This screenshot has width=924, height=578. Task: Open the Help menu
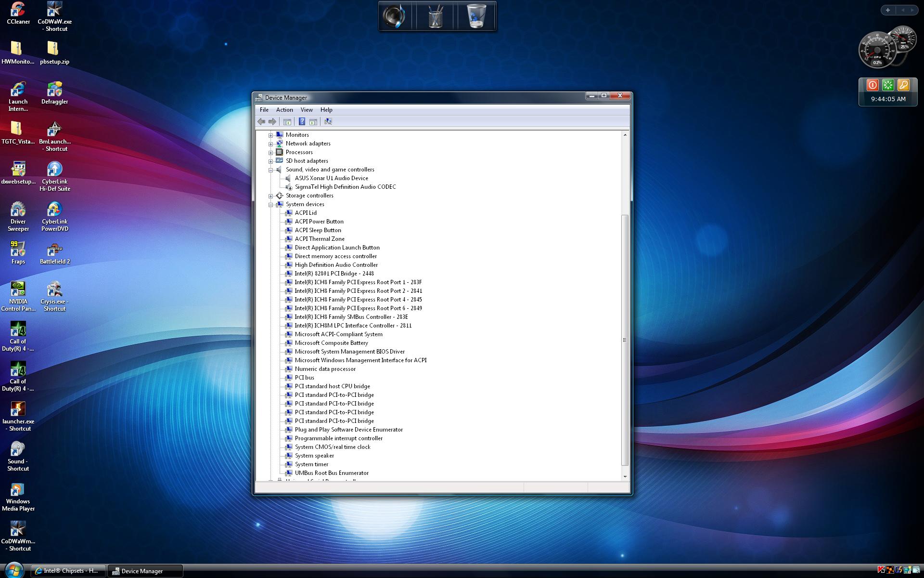pyautogui.click(x=326, y=110)
